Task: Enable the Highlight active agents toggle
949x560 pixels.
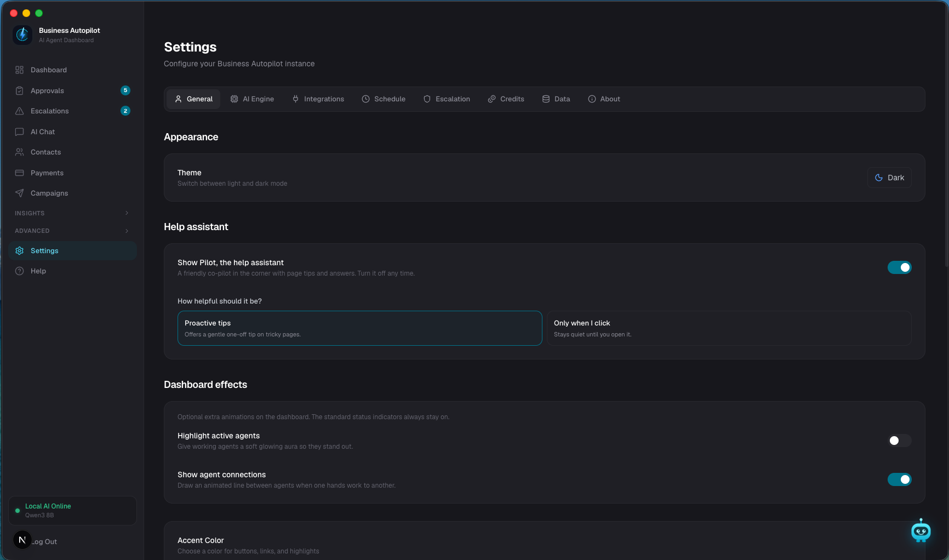Action: (x=899, y=441)
